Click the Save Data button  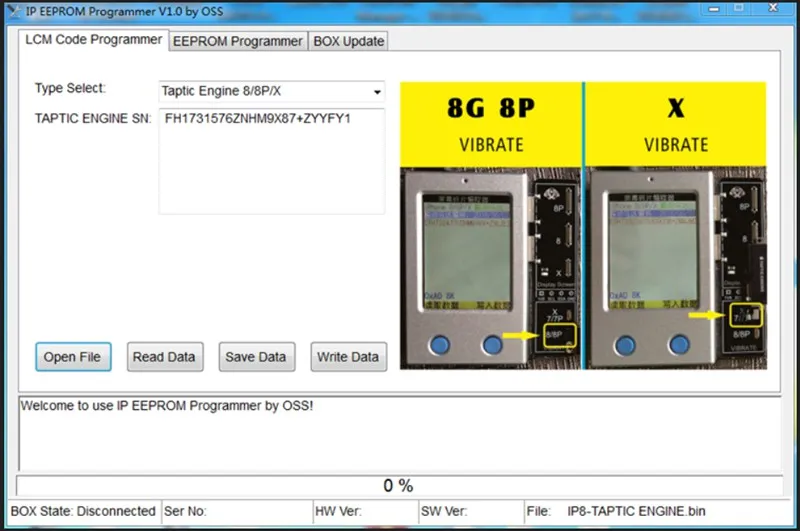[257, 357]
